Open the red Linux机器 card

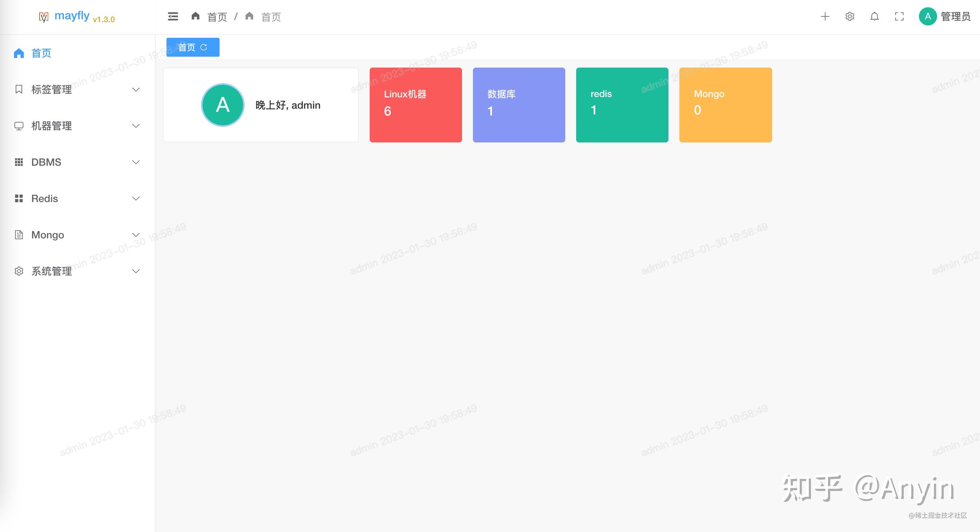(x=415, y=105)
